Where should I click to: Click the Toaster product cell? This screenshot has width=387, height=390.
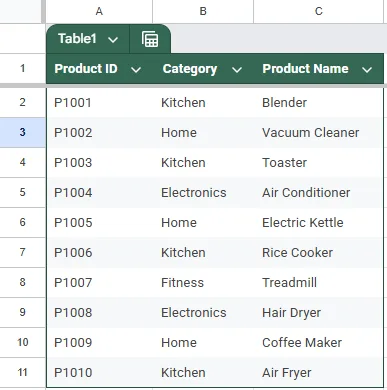(319, 162)
